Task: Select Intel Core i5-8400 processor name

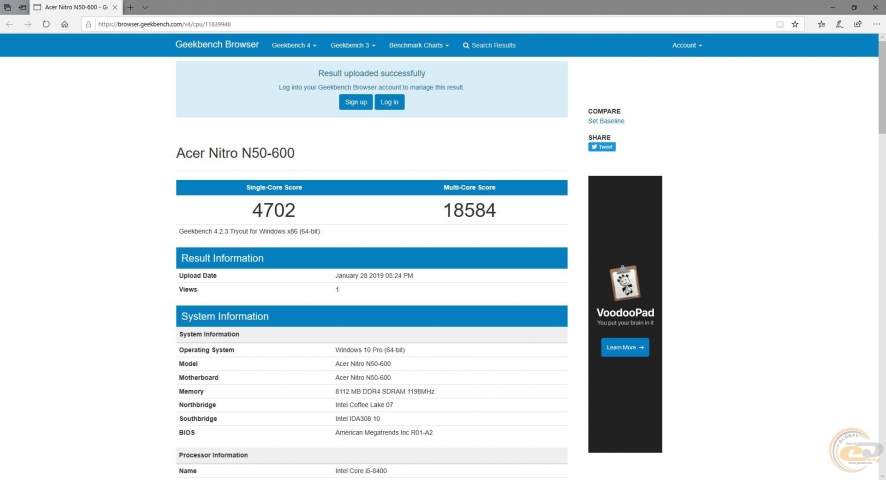Action: point(361,470)
